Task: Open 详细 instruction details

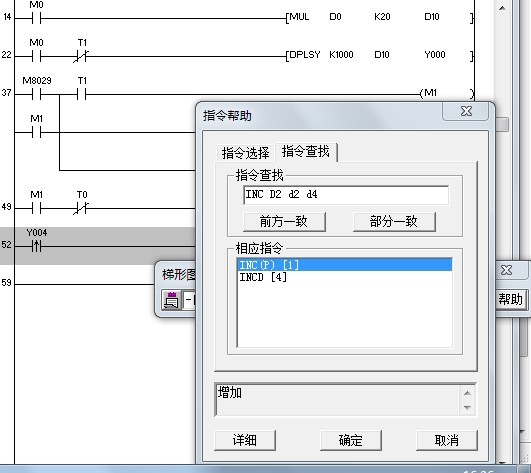Action: [x=245, y=440]
